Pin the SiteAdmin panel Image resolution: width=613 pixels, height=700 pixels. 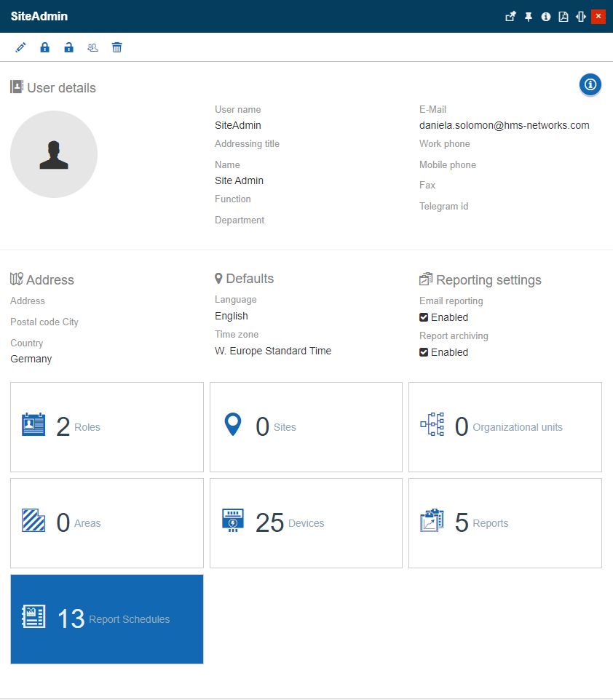(529, 17)
